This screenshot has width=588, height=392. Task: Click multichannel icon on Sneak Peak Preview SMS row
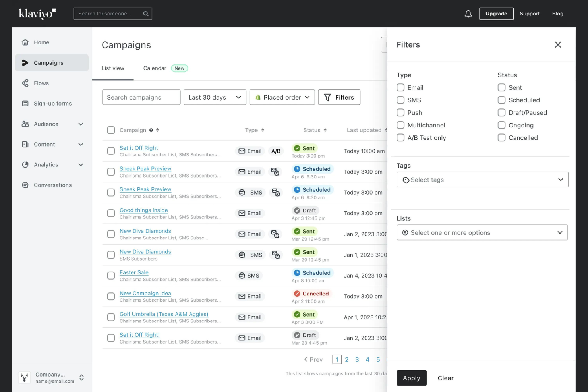(x=276, y=193)
